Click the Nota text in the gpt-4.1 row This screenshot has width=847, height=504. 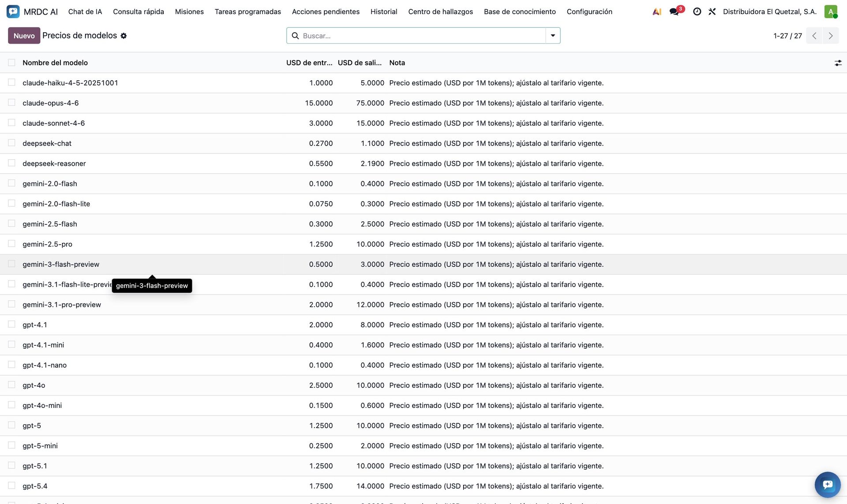click(x=496, y=325)
